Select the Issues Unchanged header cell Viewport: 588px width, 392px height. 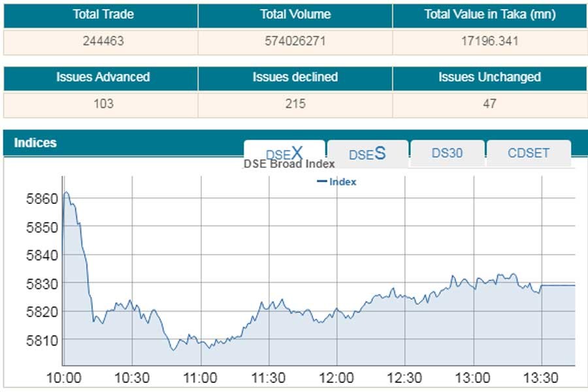coord(489,77)
